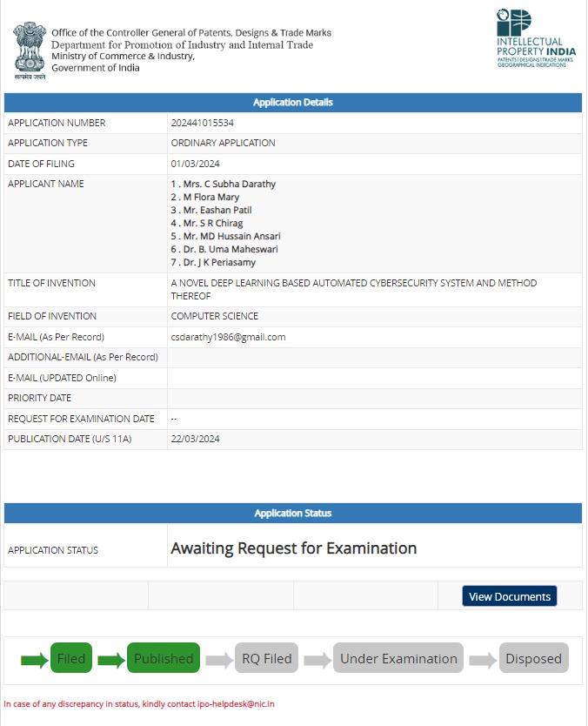Click the E-MAIL (UPDATED Online) label

(62, 378)
